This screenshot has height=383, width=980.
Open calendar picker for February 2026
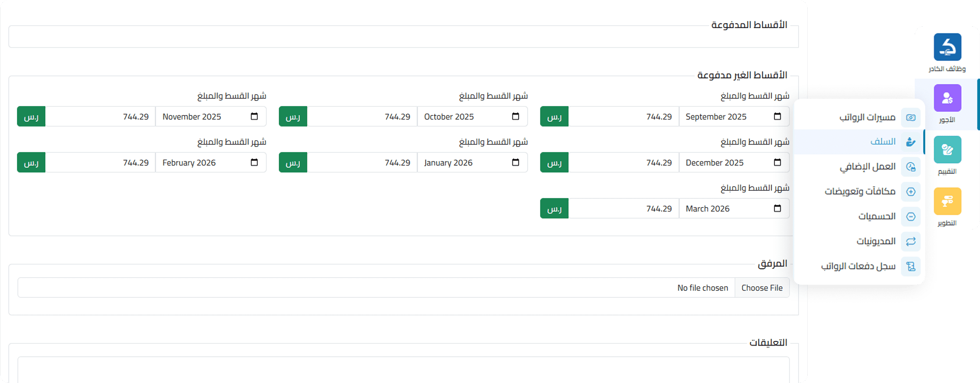click(254, 162)
